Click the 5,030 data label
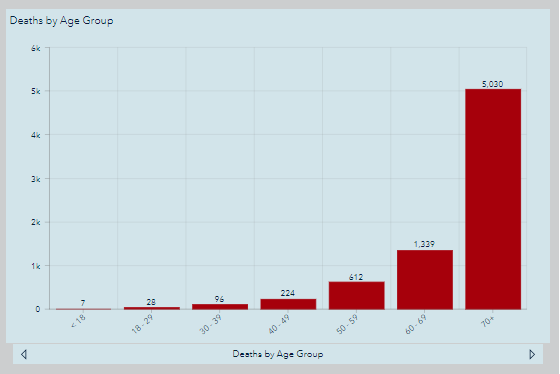Image resolution: width=560 pixels, height=374 pixels. (x=492, y=84)
